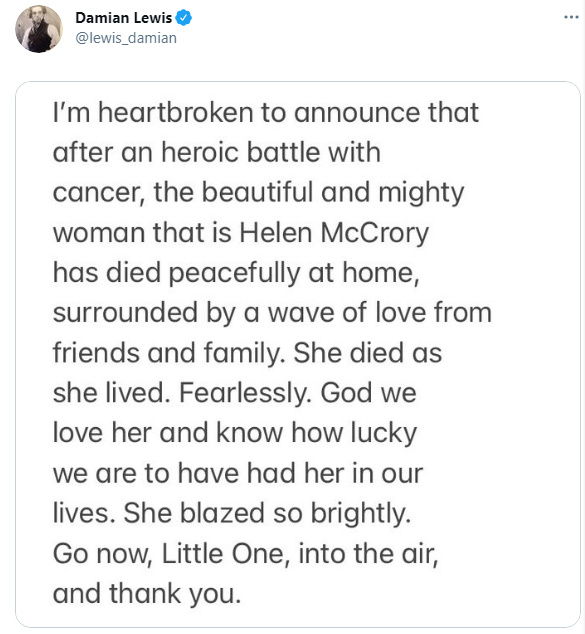
Task: Click the word cancer in the statement
Action: 96,193
